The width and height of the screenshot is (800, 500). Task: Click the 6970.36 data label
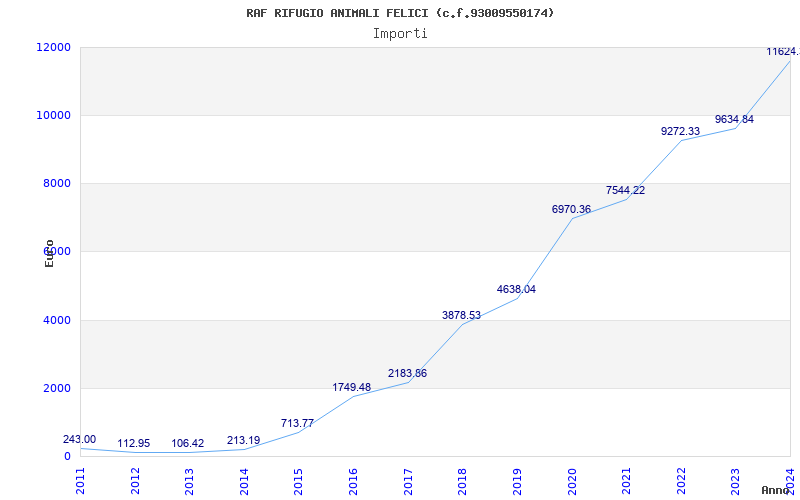pos(571,209)
